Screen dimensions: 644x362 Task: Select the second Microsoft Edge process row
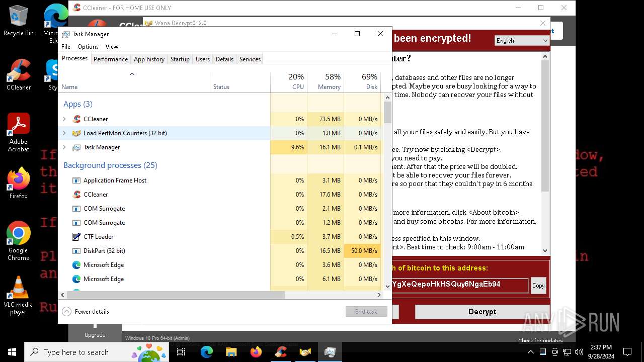[220, 279]
